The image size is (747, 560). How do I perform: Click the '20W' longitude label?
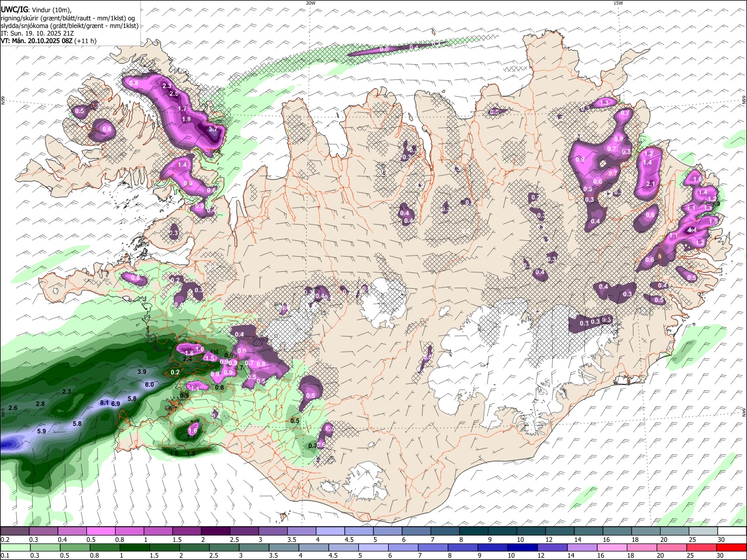point(310,3)
